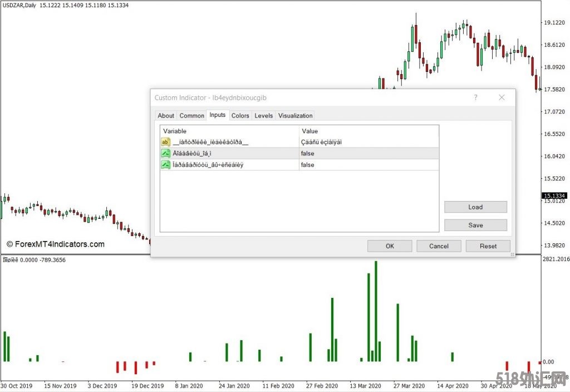Click the question mark help icon in dialog title bar
Viewport: 570px width, 392px height.
(x=475, y=97)
